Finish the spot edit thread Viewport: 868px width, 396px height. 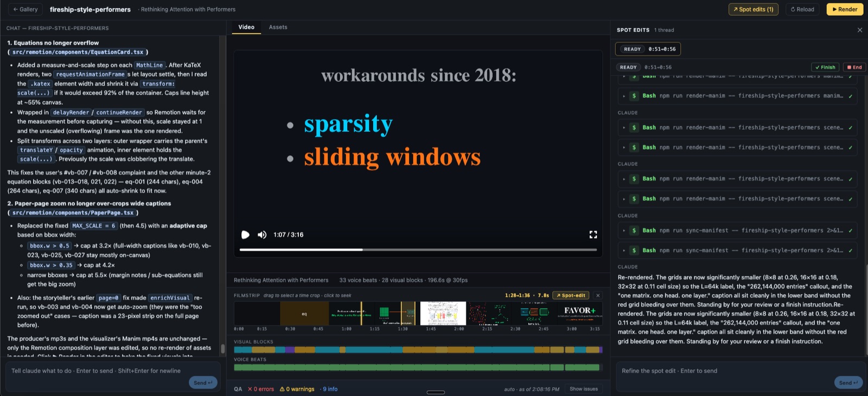pos(825,67)
